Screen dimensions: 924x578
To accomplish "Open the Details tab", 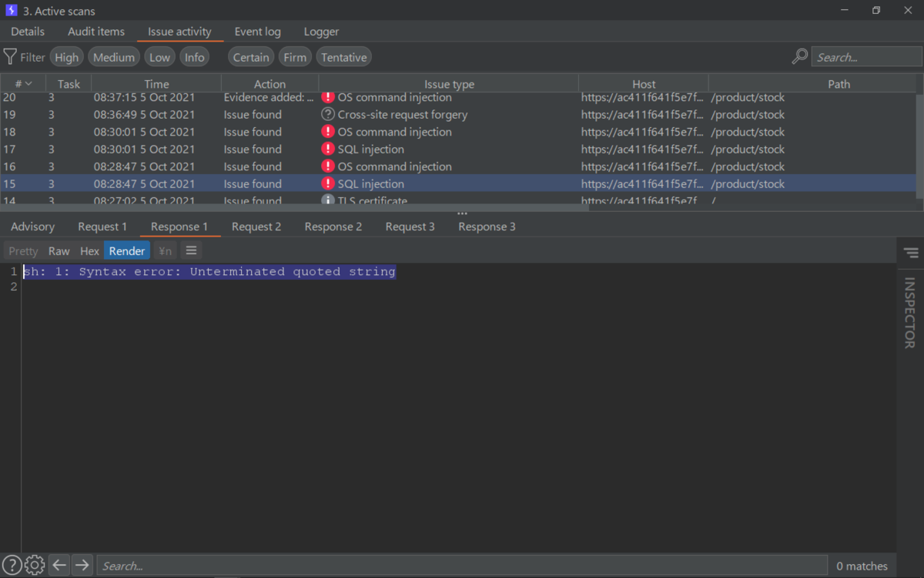I will click(x=28, y=32).
